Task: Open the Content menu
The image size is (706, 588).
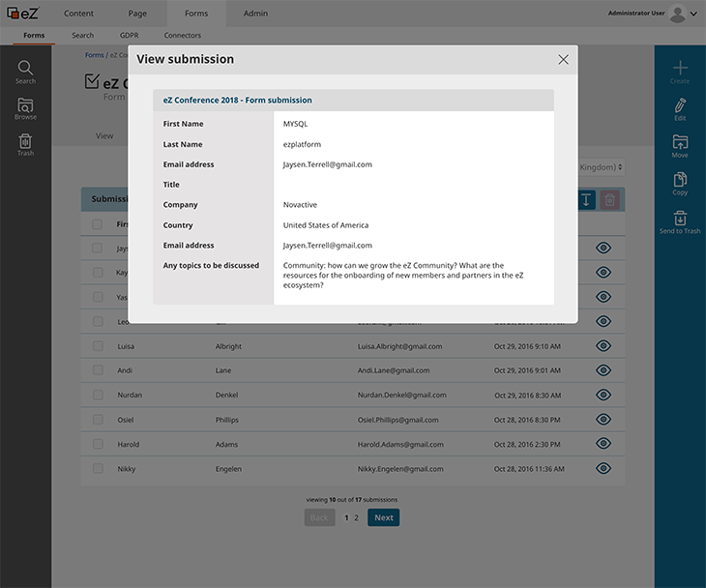Action: (x=78, y=14)
